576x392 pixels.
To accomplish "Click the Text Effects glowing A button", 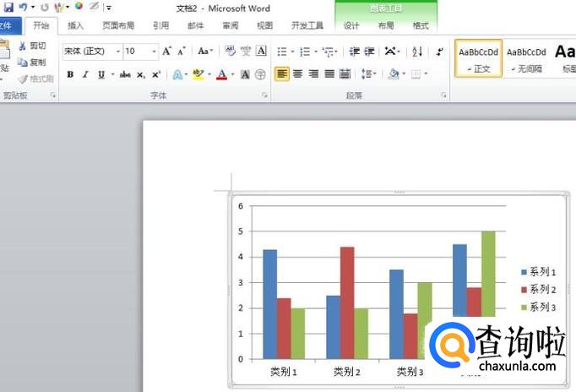I will click(177, 75).
